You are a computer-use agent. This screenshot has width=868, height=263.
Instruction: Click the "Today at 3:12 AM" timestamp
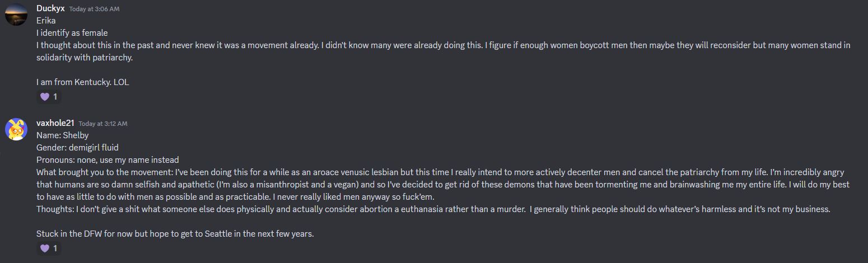(x=103, y=124)
